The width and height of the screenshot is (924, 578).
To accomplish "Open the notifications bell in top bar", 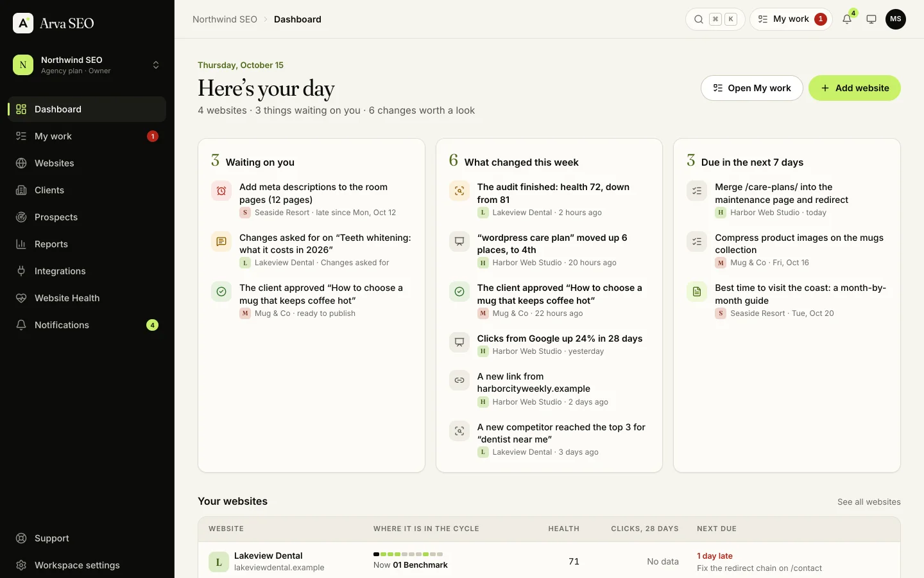I will click(x=847, y=19).
